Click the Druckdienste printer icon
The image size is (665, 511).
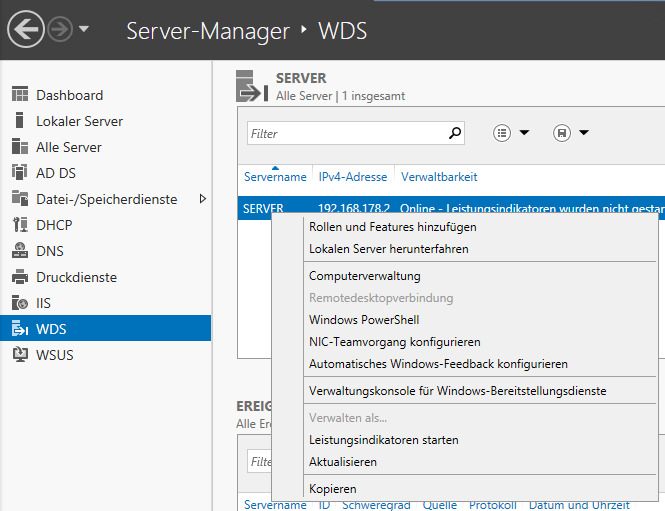pyautogui.click(x=20, y=276)
